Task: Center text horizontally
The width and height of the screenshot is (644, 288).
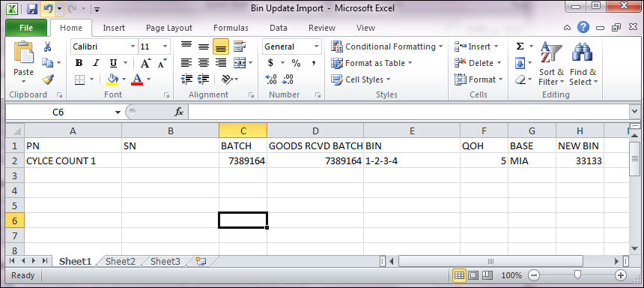Action: pyautogui.click(x=204, y=63)
